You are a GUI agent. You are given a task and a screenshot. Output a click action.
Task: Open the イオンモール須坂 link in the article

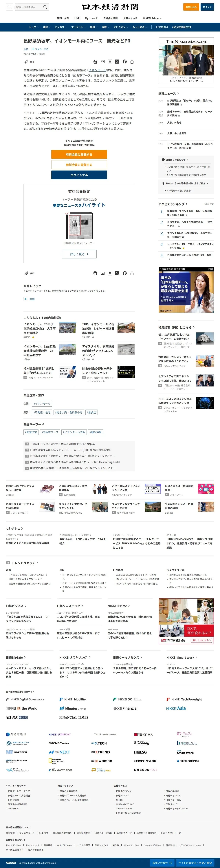tap(97, 70)
